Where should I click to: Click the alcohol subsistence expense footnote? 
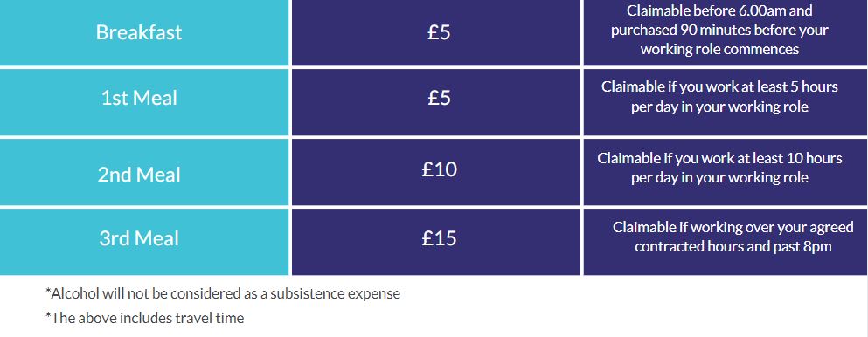point(223,293)
